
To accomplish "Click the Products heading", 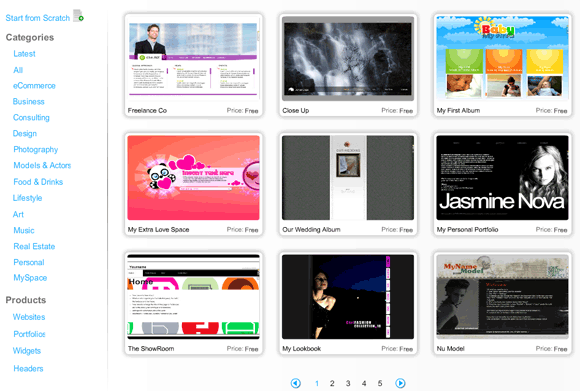I will tap(26, 300).
